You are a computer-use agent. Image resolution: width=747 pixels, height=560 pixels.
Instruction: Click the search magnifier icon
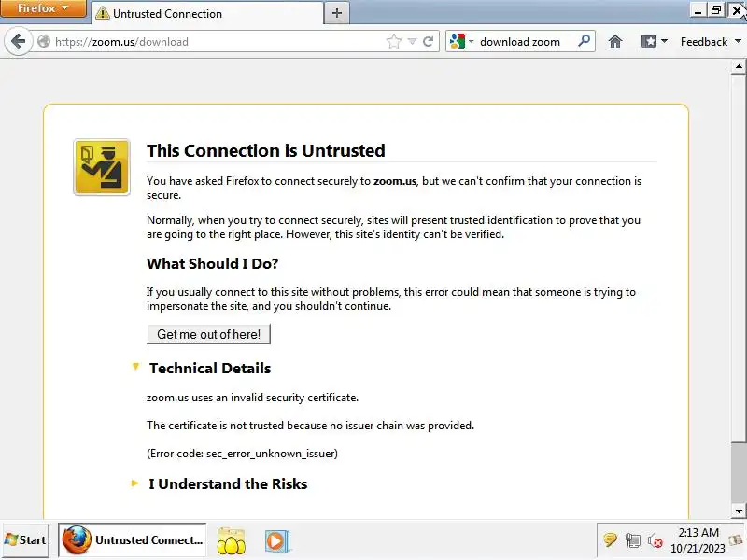(585, 41)
